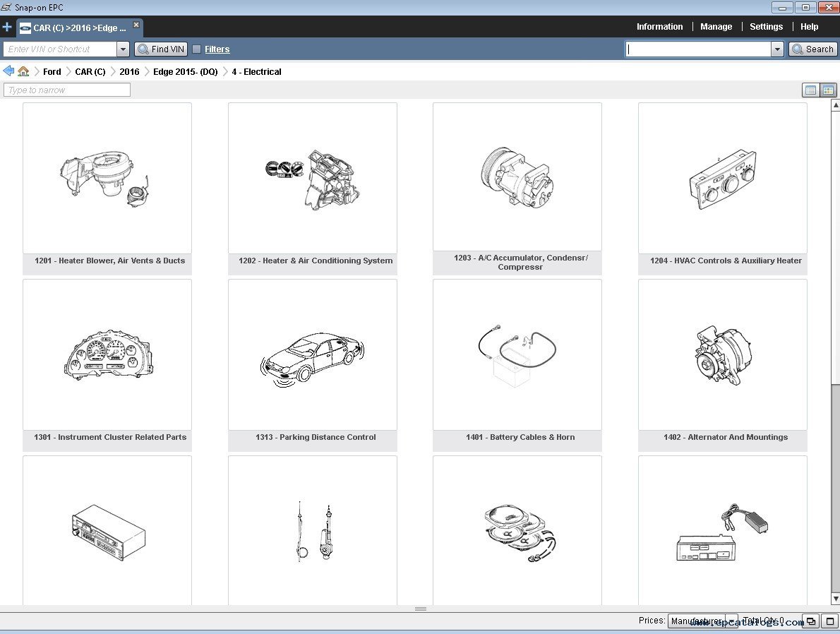Go to home via house icon
Image resolution: width=840 pixels, height=634 pixels.
(23, 71)
